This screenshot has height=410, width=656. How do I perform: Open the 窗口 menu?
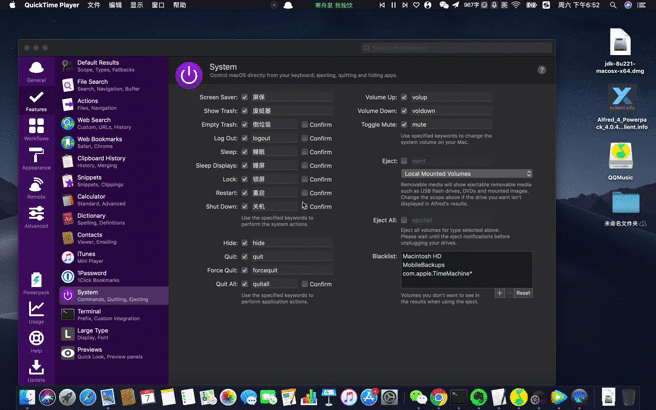pos(158,5)
